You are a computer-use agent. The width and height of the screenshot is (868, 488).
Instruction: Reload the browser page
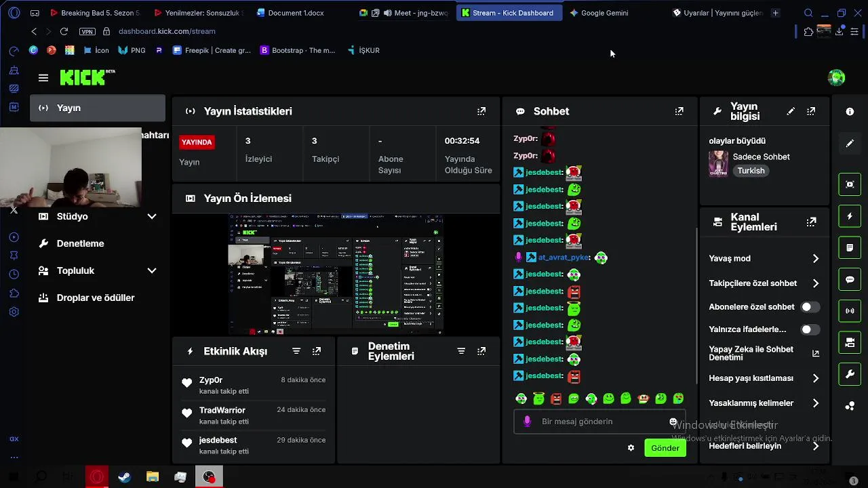tap(64, 31)
